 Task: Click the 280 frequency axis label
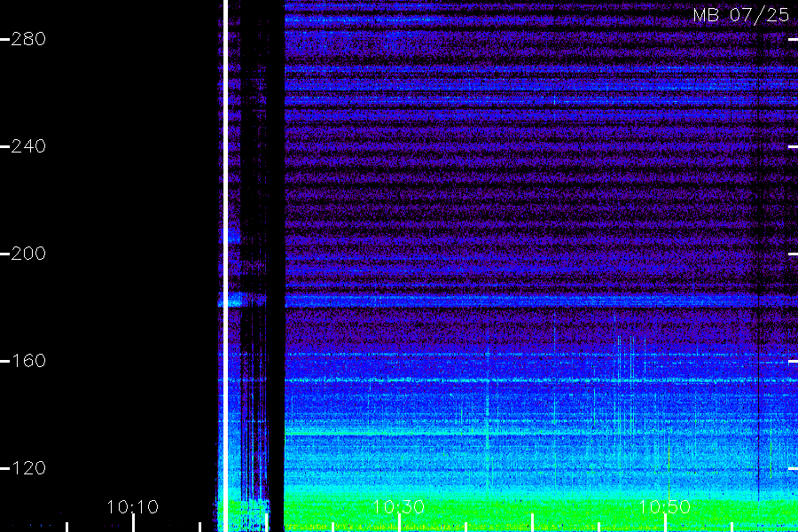[x=28, y=39]
